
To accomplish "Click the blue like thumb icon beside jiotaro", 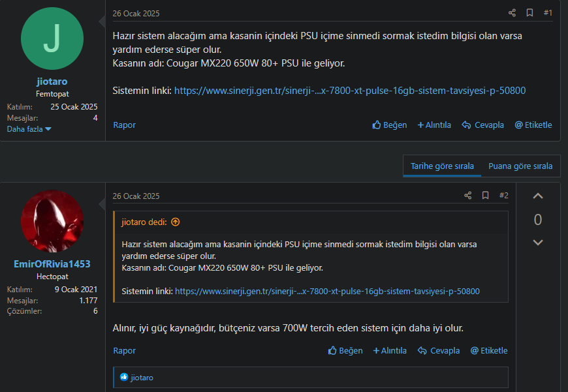I will [124, 377].
